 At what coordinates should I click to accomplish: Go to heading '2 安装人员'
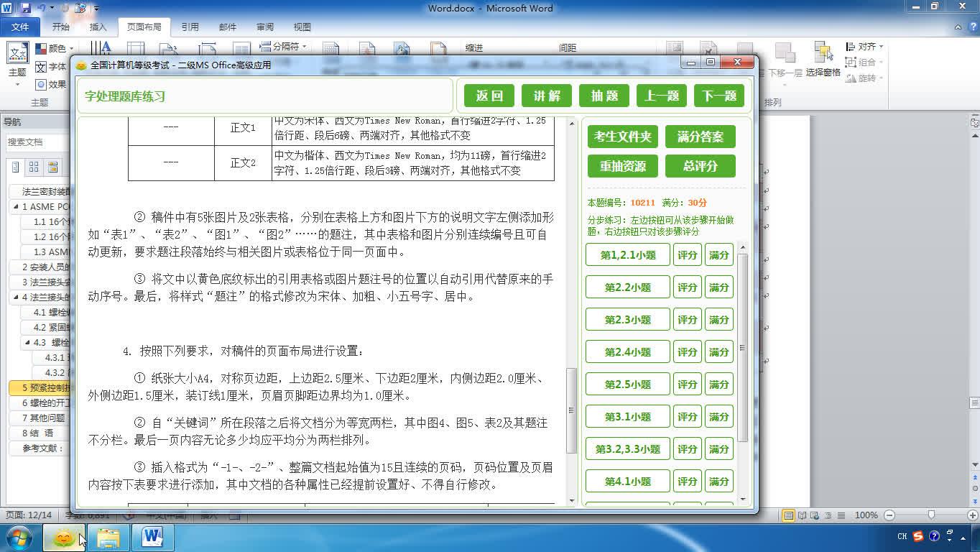point(41,267)
